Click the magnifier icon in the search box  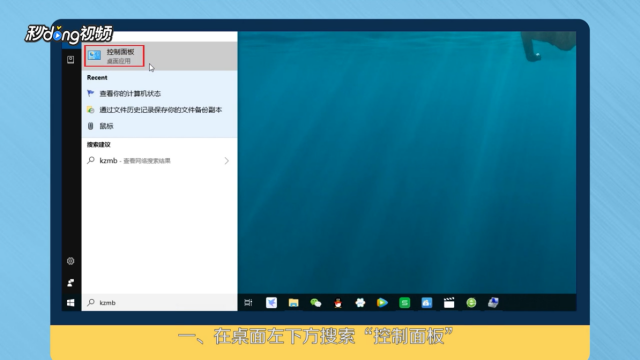[91, 302]
